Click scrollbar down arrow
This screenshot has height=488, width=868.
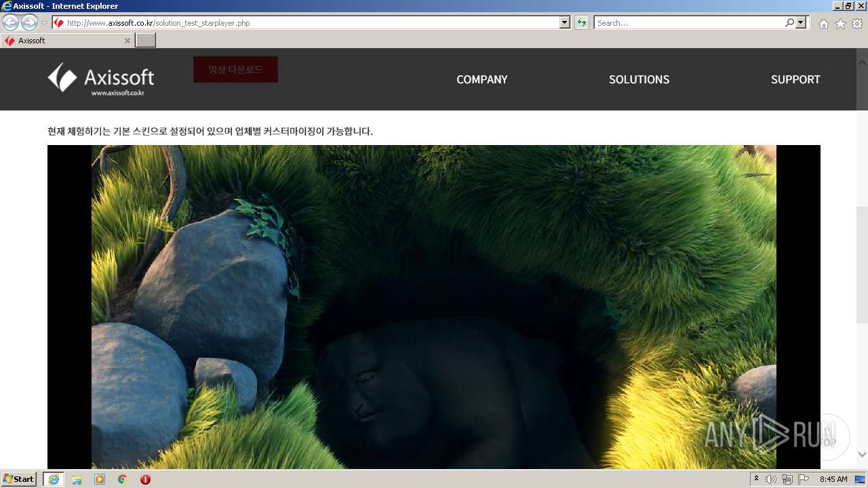862,455
